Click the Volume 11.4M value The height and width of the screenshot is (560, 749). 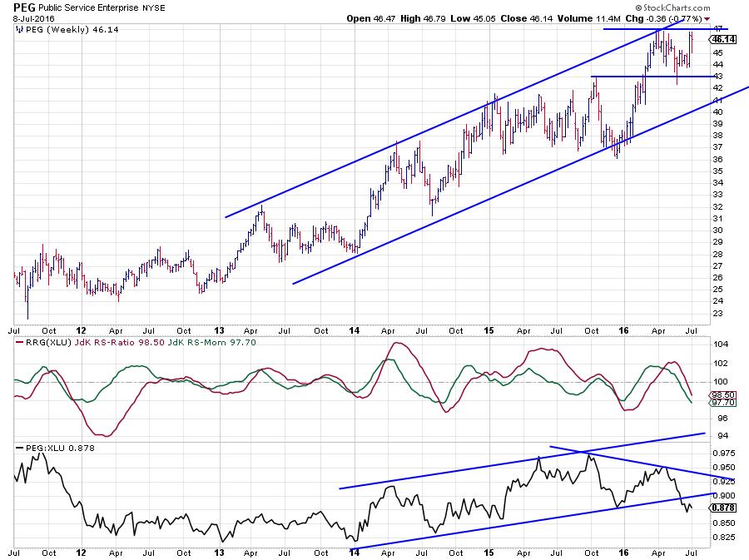click(588, 18)
